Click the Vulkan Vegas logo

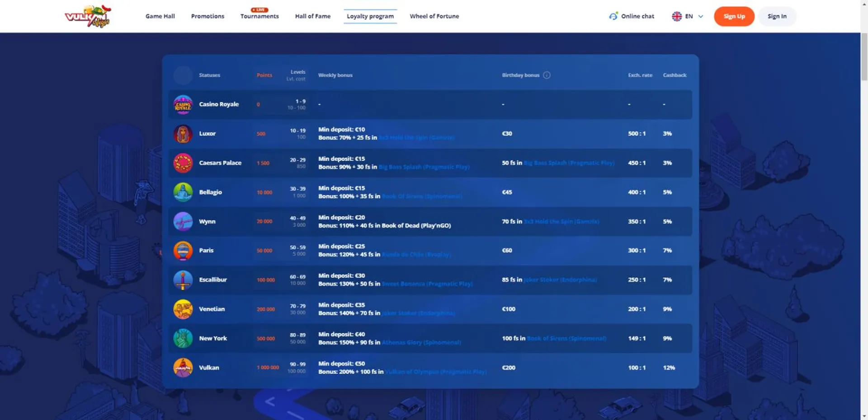pos(88,16)
